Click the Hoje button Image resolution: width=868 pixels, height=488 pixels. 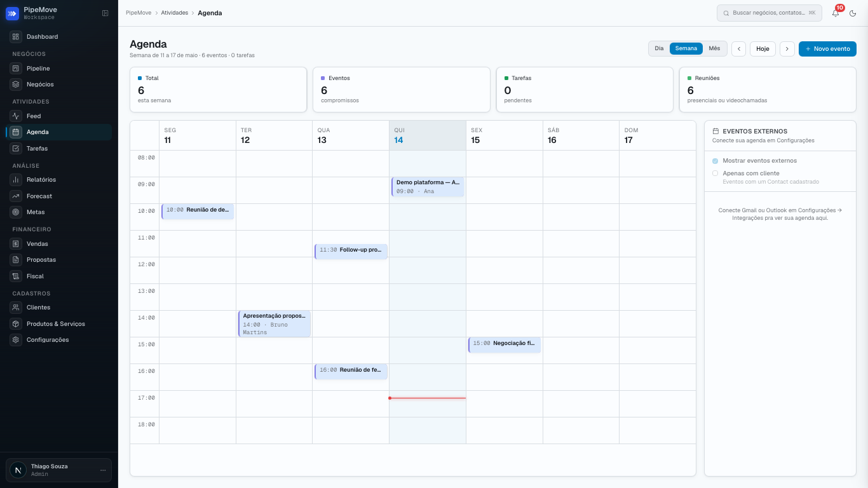(x=763, y=49)
